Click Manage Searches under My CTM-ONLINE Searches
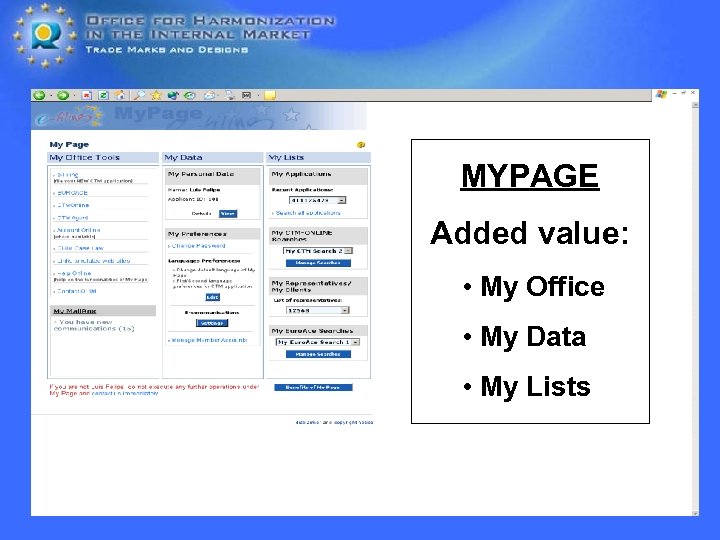The width and height of the screenshot is (720, 540). pyautogui.click(x=318, y=263)
